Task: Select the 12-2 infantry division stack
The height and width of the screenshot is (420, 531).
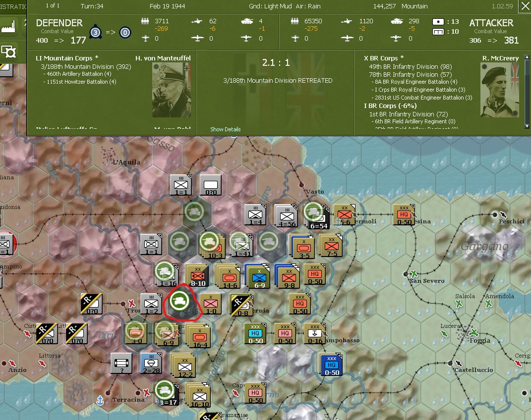Action: coord(183,366)
